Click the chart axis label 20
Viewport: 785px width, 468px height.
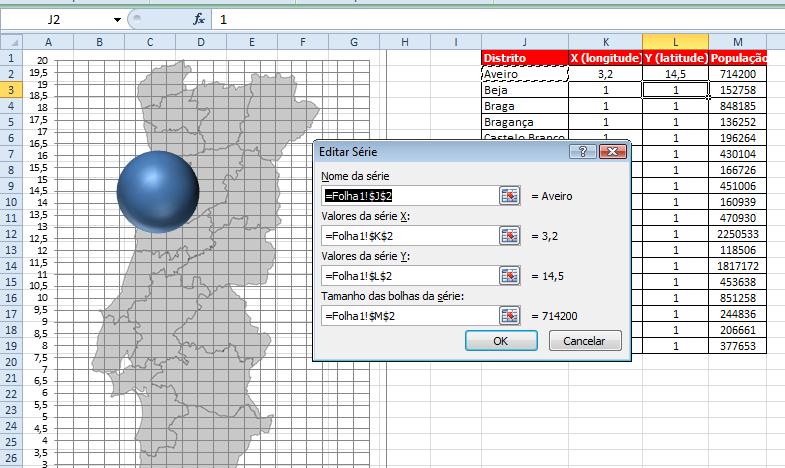coord(43,61)
